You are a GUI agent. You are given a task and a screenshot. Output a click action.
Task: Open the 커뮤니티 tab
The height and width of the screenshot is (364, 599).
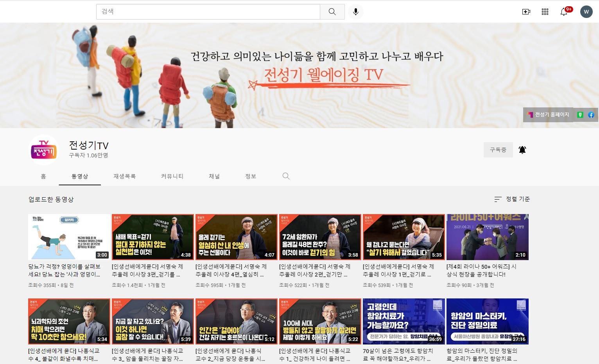point(172,176)
